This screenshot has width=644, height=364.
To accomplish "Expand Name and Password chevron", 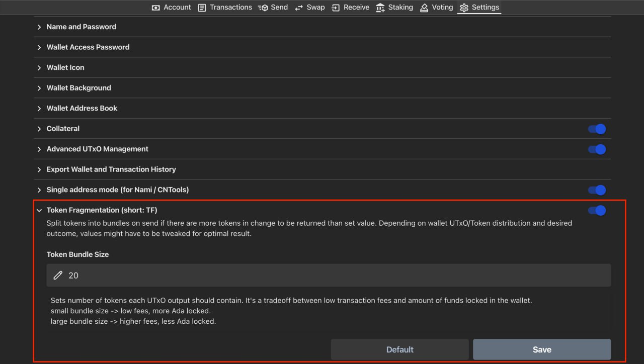I will [39, 27].
